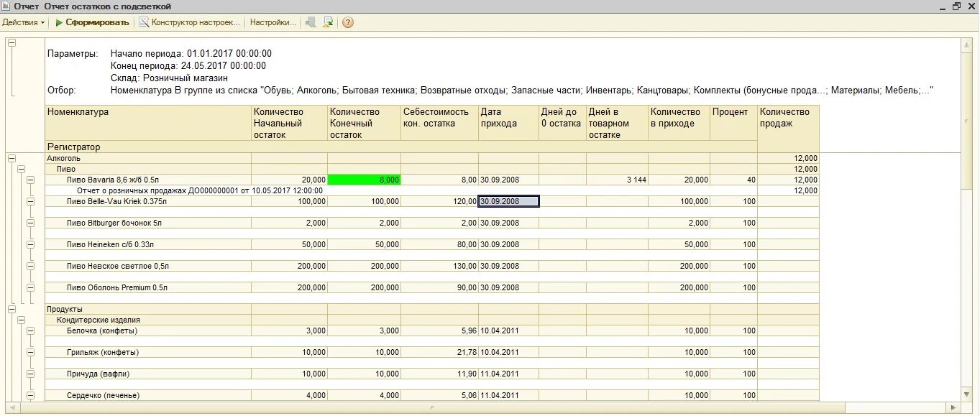Click the report window icon in title bar

pyautogui.click(x=6, y=6)
